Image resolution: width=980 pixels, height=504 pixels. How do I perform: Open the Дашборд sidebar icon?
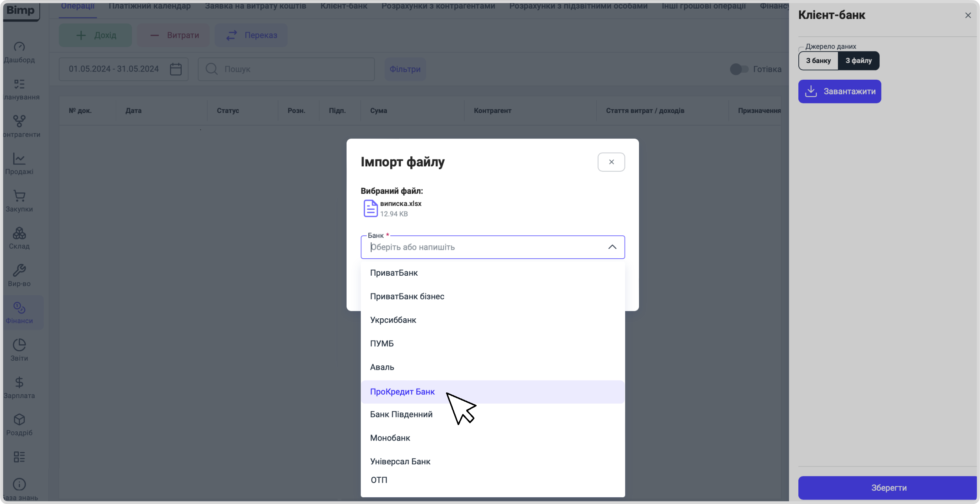click(19, 47)
